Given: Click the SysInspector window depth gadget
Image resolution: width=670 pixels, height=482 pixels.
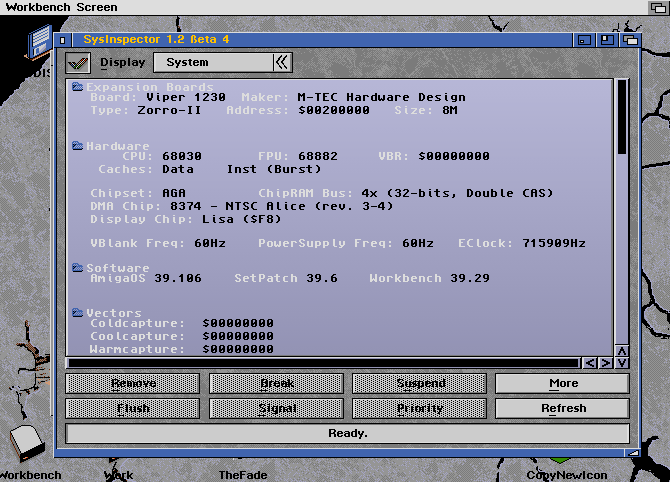Looking at the screenshot, I should click(630, 40).
